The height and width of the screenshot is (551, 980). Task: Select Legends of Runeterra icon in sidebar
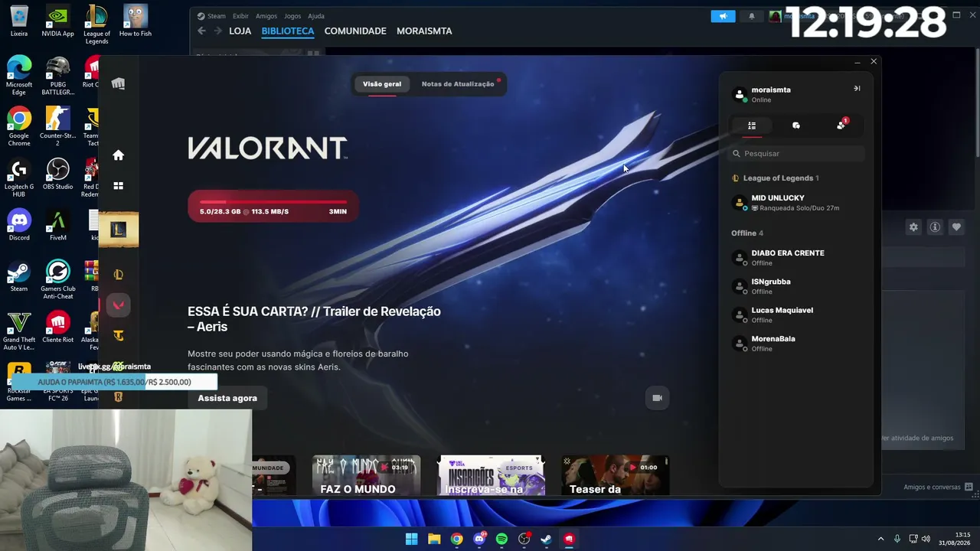[x=118, y=396]
